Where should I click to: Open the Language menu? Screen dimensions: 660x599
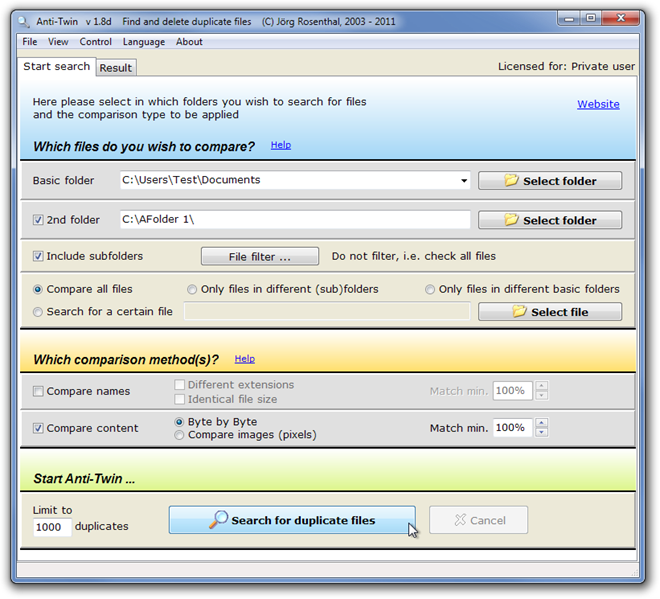[144, 42]
